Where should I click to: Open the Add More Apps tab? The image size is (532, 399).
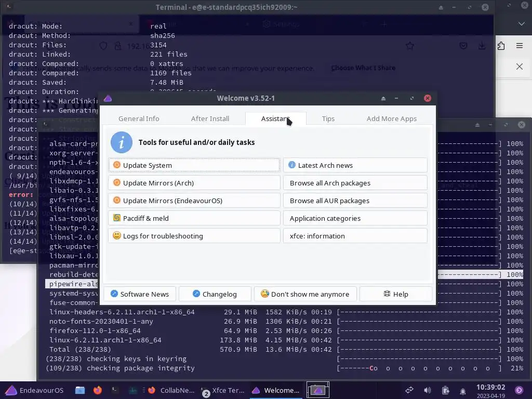(x=392, y=119)
